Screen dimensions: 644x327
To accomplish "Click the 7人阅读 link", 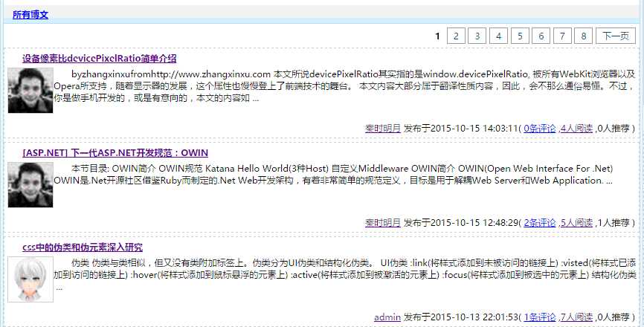I will pos(576,317).
